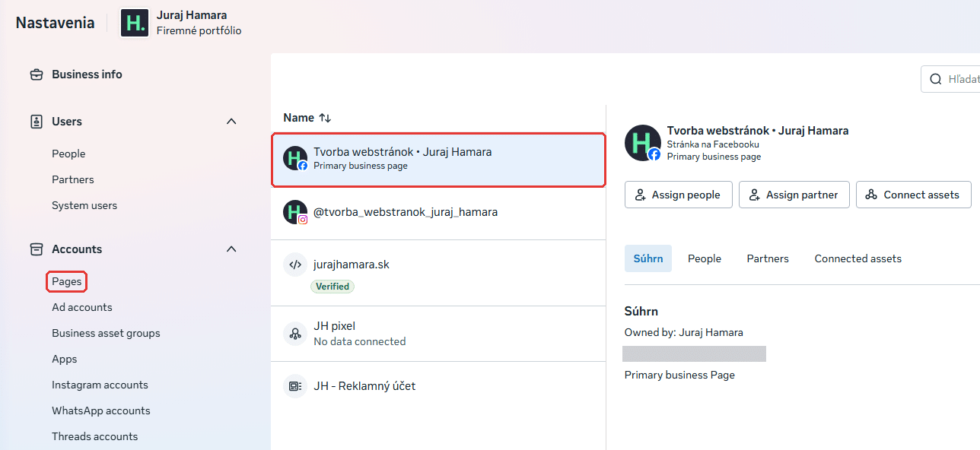Open System users in sidebar
Screen dimensions: 980x450
(84, 205)
